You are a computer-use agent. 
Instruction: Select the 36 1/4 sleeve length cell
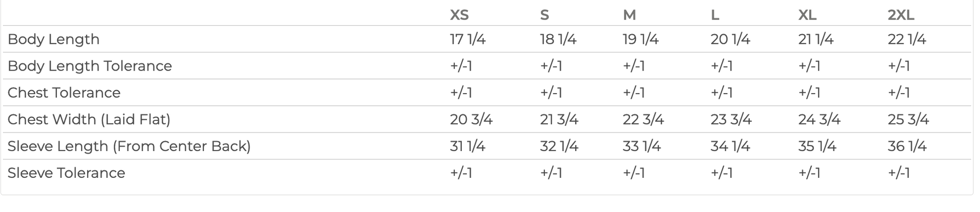907,146
